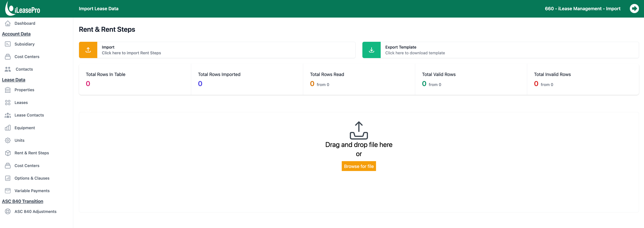
Task: Click the Lease Data heading link
Action: 13,80
